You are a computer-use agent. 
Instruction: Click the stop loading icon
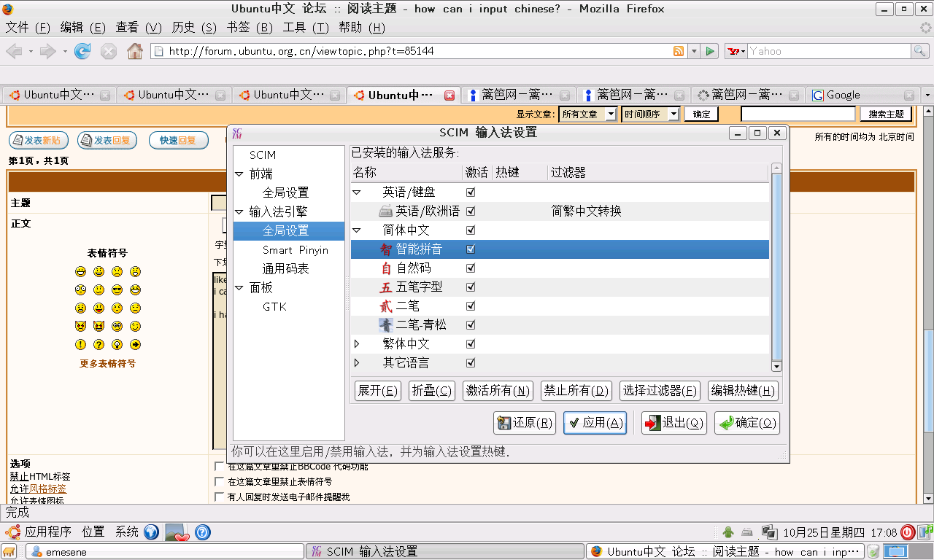tap(109, 51)
